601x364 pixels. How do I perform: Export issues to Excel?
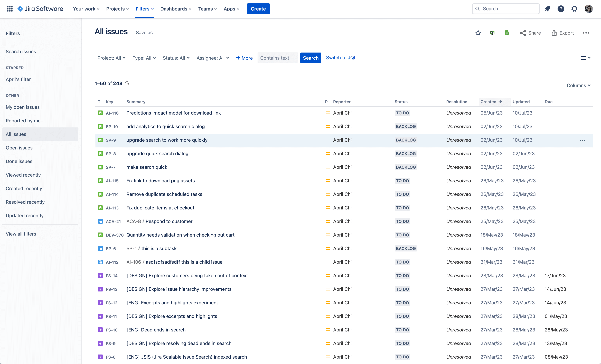pyautogui.click(x=492, y=33)
